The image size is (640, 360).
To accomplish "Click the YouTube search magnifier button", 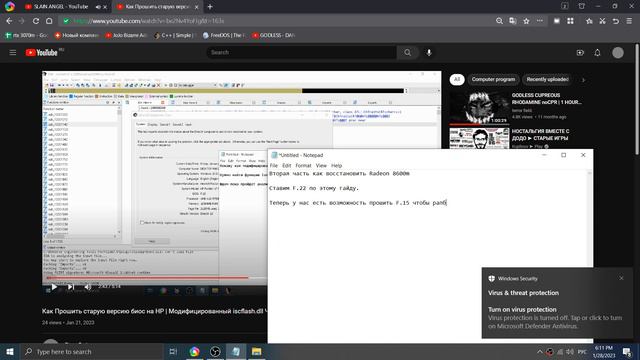I will (x=407, y=52).
